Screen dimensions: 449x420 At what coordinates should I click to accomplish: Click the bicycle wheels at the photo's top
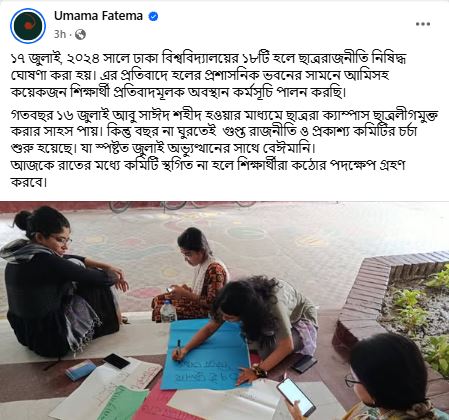pos(182,206)
